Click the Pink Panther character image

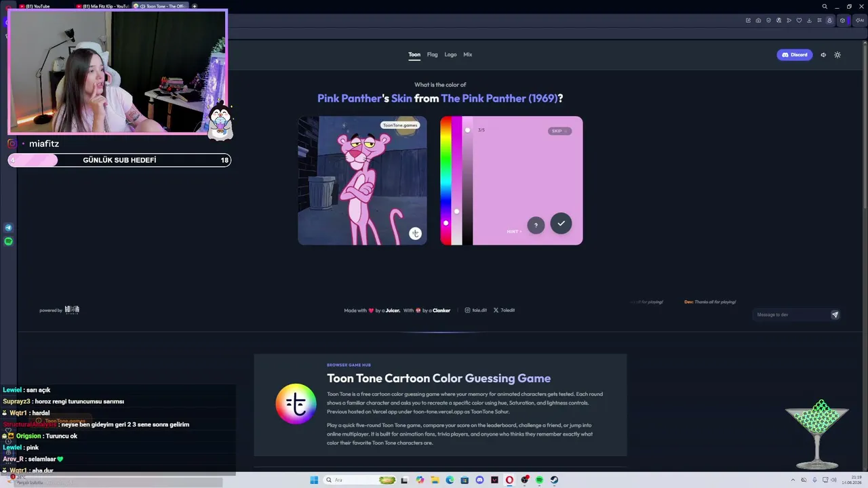(362, 180)
